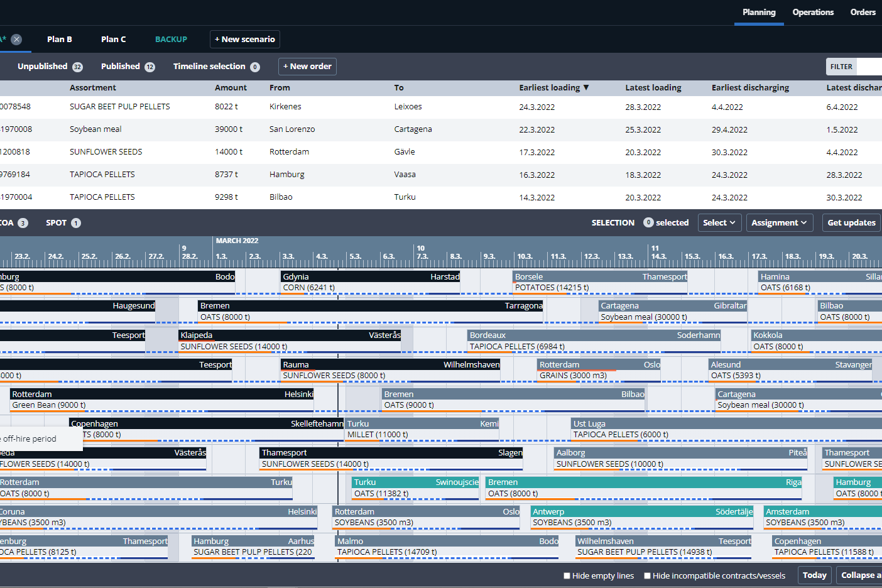Viewport: 882px width, 588px height.
Task: Click the SPOT count badge 1
Action: pyautogui.click(x=76, y=223)
